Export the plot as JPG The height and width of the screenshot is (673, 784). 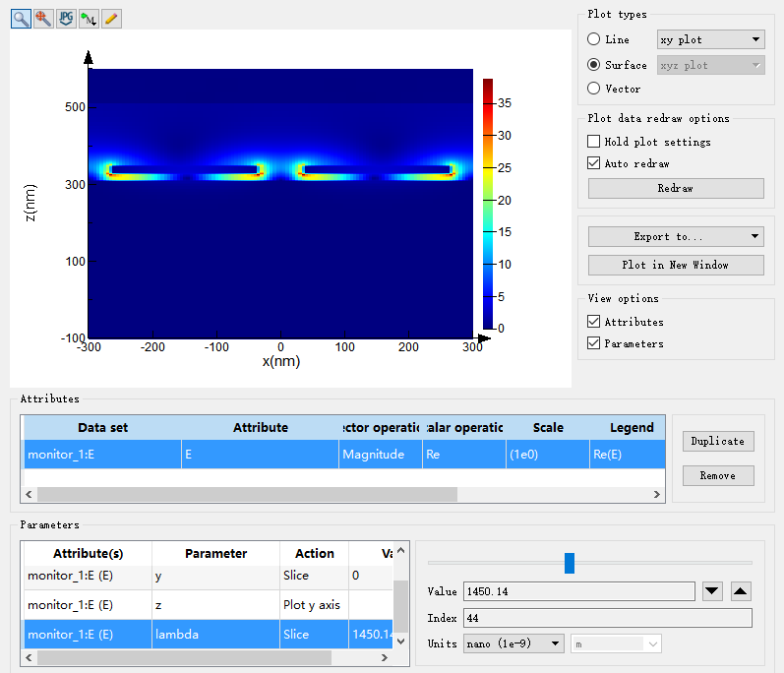coord(66,19)
